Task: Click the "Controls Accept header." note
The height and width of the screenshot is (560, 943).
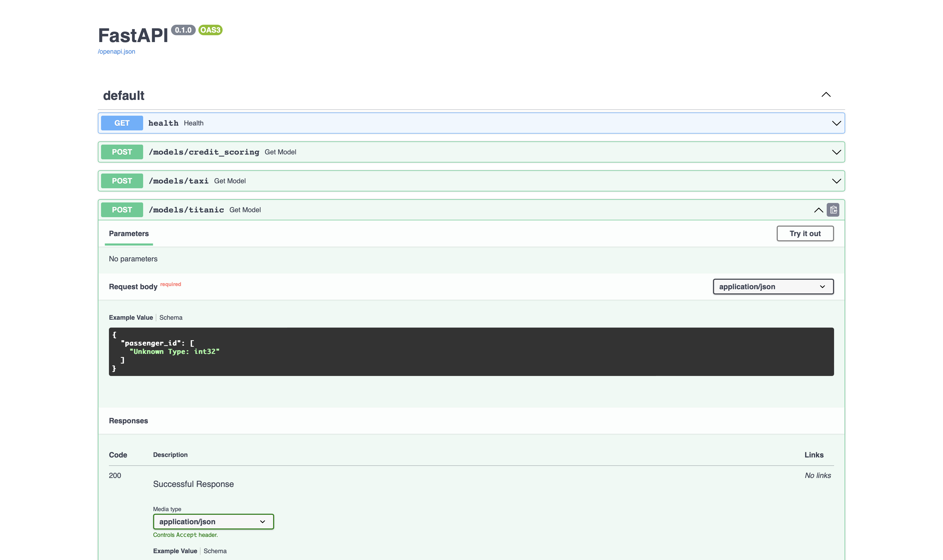Action: [185, 535]
